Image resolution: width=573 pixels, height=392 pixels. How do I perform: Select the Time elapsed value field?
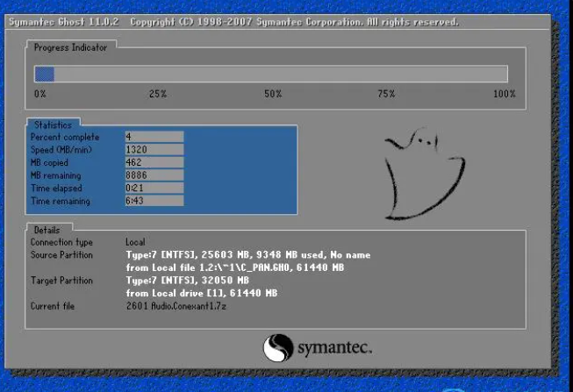(153, 189)
